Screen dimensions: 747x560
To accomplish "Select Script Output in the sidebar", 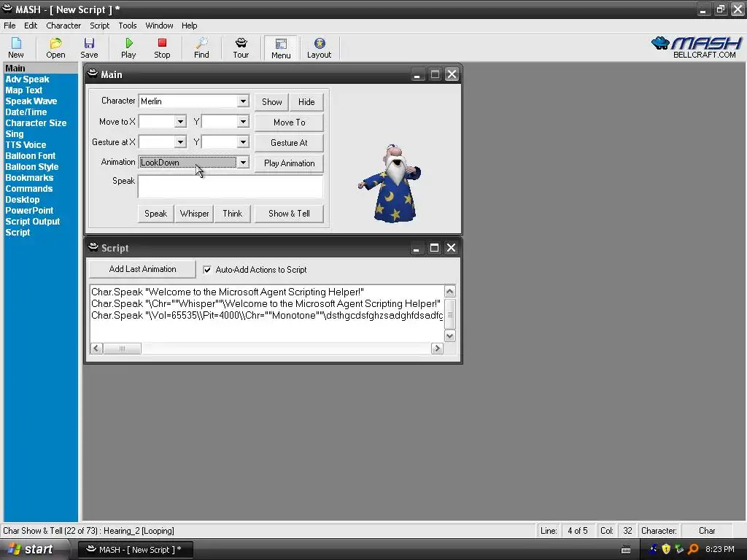I will click(x=33, y=222).
